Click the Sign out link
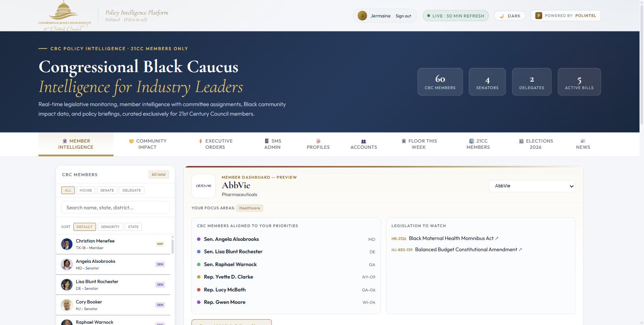 (x=403, y=16)
